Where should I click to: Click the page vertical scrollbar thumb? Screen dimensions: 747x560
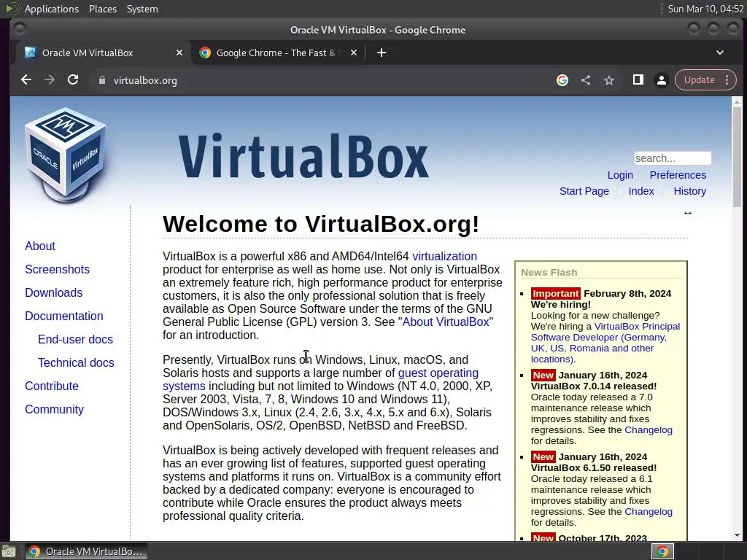737,156
